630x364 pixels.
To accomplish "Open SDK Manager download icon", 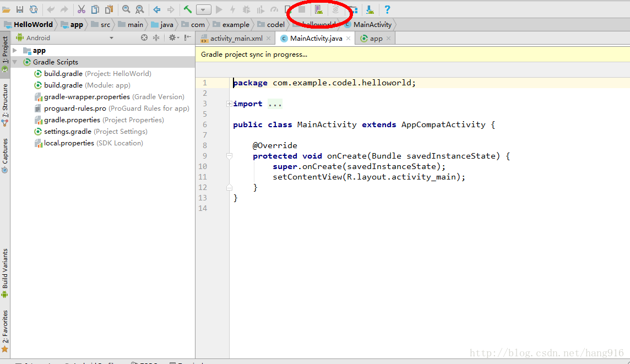I will [370, 9].
